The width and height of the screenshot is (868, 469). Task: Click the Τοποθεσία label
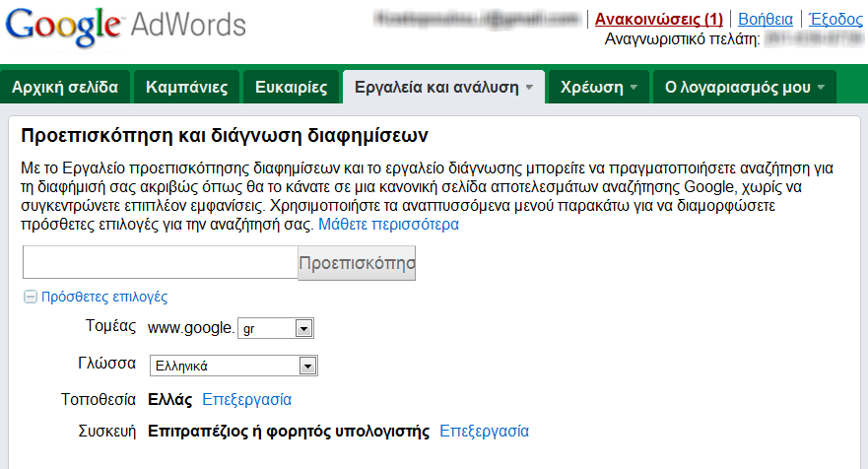99,399
